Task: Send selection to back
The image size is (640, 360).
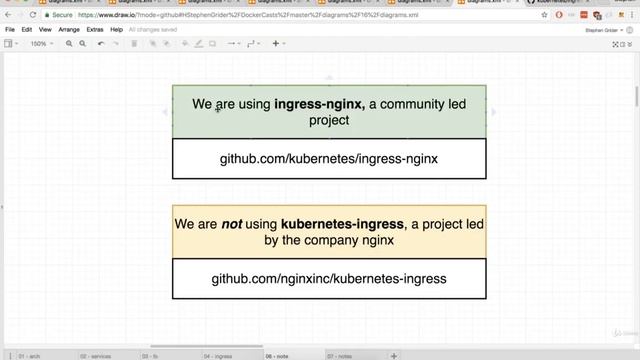Action: click(167, 43)
